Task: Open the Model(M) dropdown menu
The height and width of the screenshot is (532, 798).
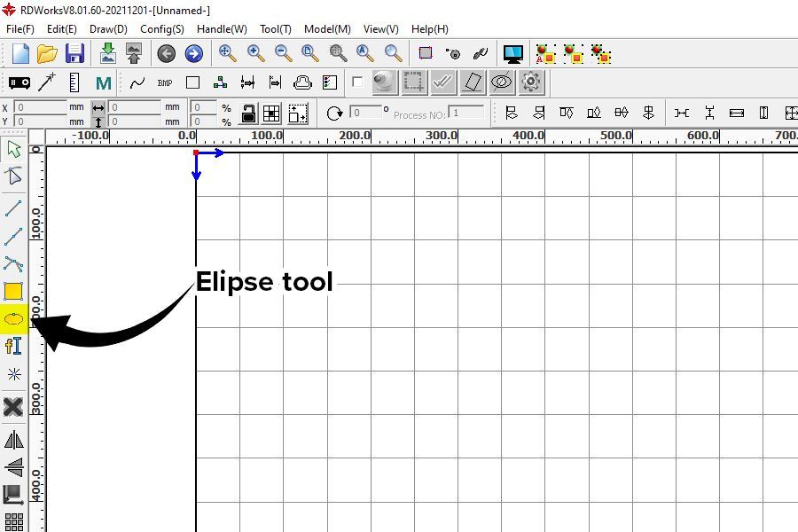Action: [x=326, y=28]
